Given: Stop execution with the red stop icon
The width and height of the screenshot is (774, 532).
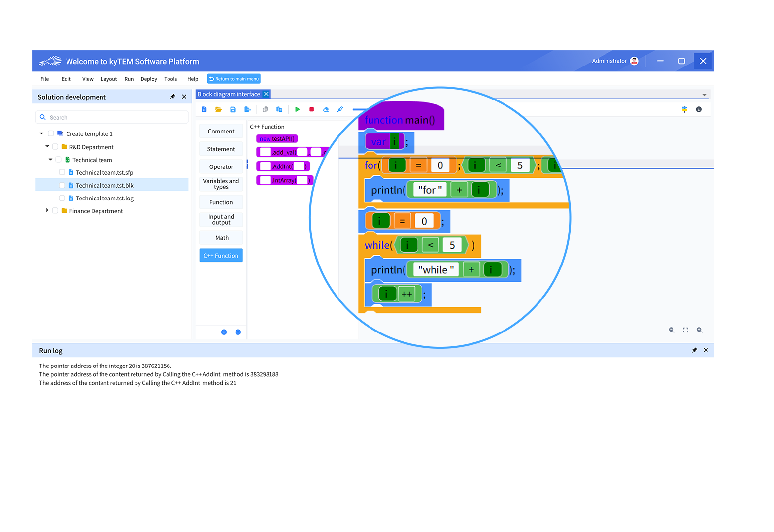Looking at the screenshot, I should [x=311, y=109].
